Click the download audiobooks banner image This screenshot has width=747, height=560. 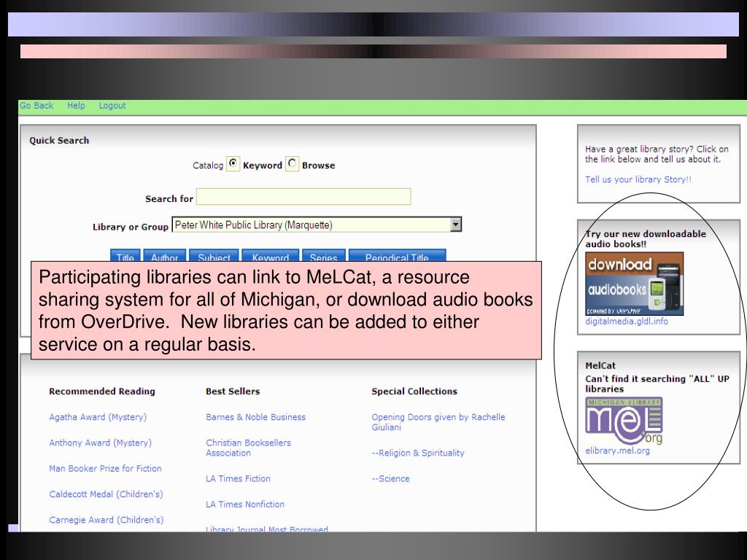(634, 284)
